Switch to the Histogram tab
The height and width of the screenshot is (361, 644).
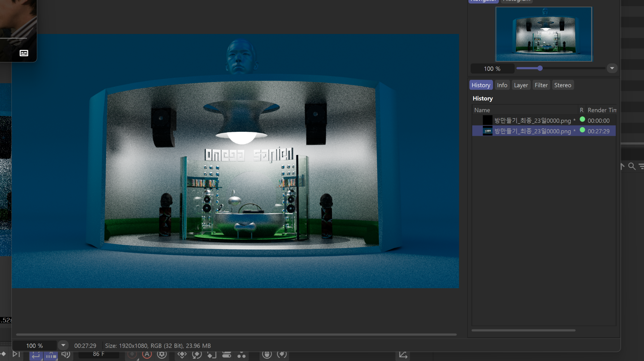coord(517,1)
